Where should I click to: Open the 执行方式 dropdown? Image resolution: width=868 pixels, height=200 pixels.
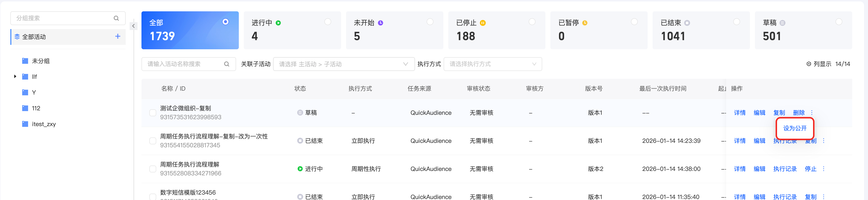[x=493, y=64]
